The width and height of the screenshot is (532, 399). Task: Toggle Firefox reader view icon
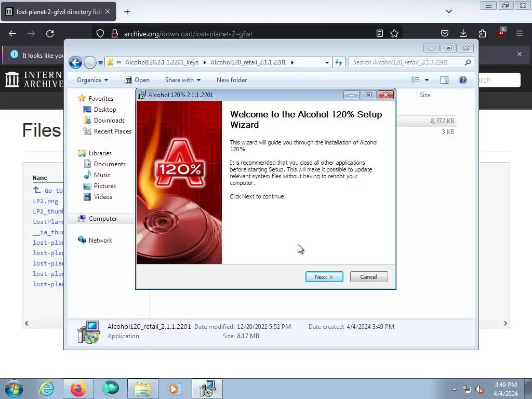[x=380, y=34]
